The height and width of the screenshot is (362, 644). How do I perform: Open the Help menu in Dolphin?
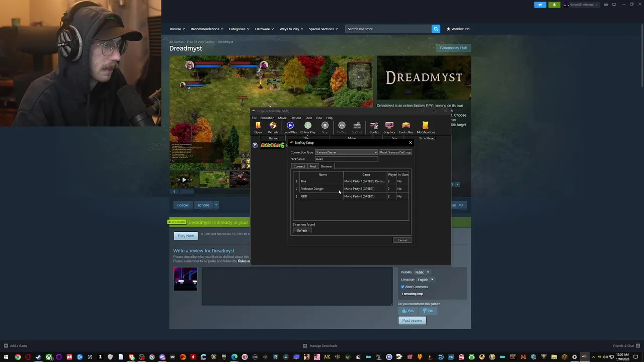click(329, 118)
